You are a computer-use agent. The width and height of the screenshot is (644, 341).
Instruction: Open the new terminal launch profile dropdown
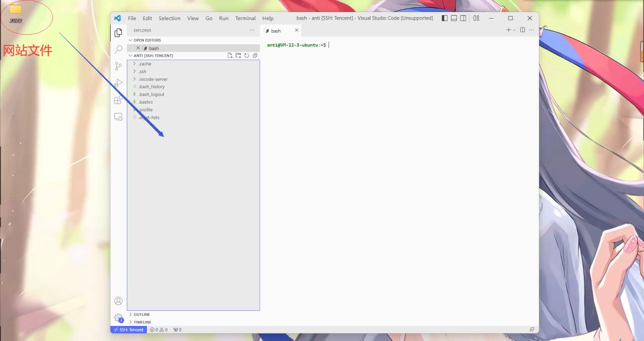point(514,30)
